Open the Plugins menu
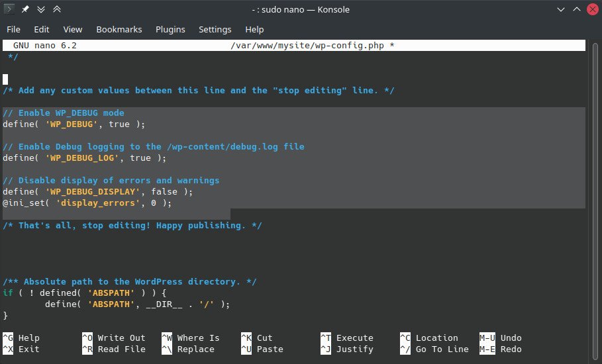Screen dimensions: 602x364 pyautogui.click(x=170, y=30)
